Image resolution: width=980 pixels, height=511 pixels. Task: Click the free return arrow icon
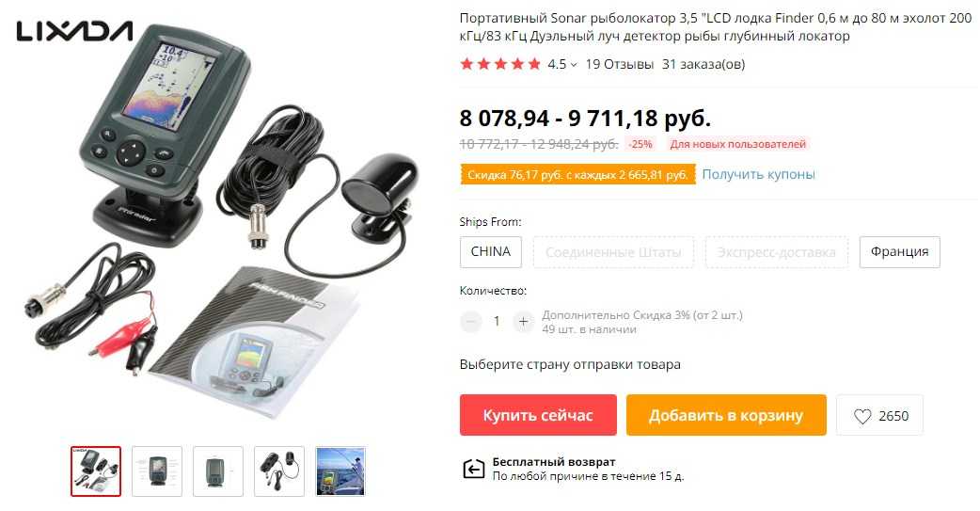[473, 469]
